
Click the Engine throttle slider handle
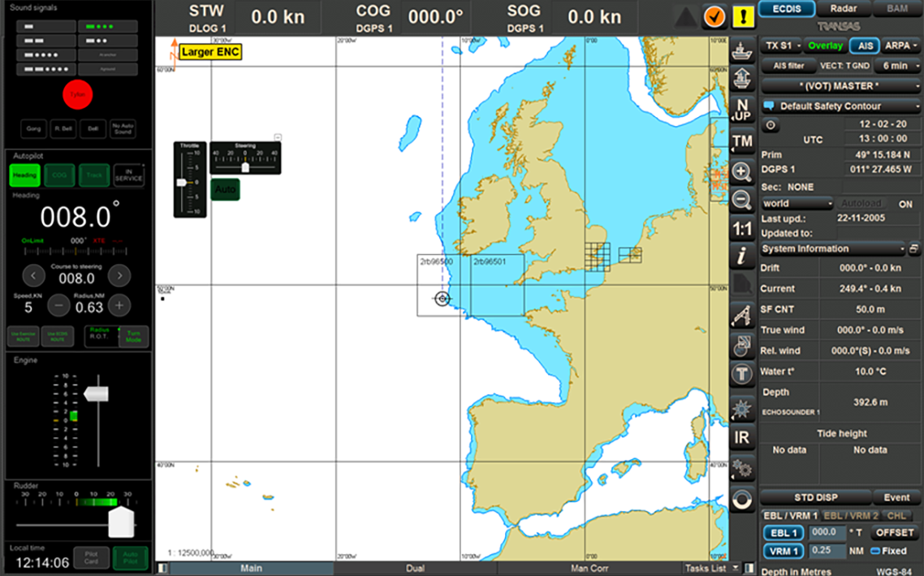point(96,394)
